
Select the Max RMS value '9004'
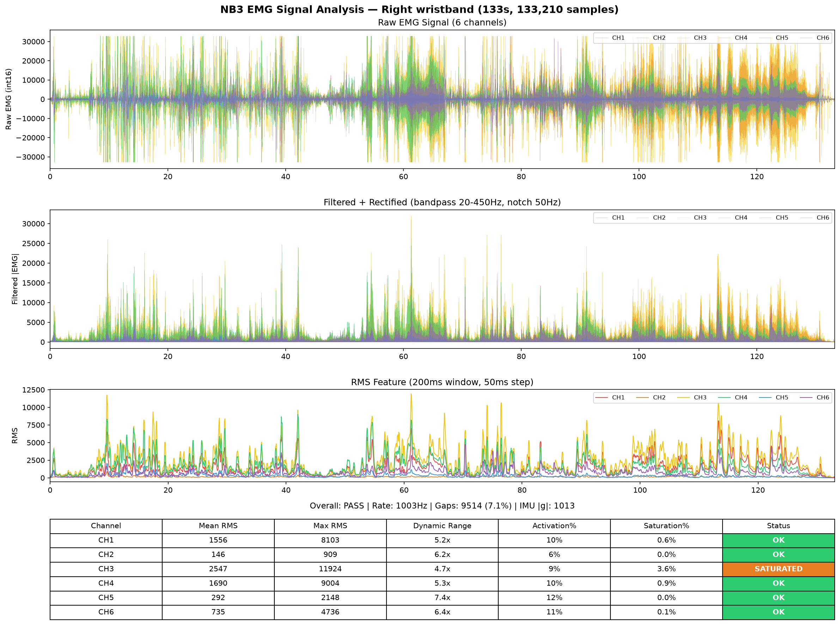click(330, 583)
